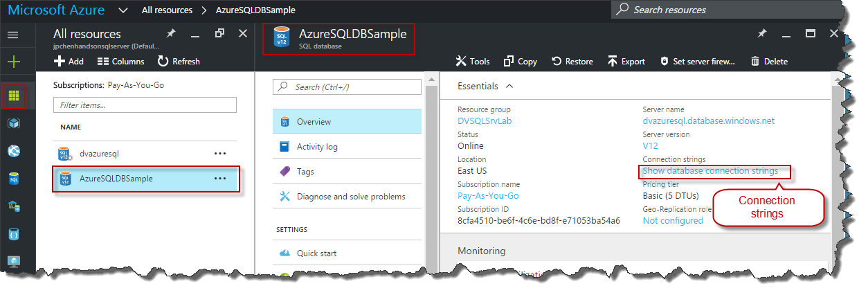Screen dimensions: 868x295
Task: Select the All resources grid icon
Action: [13, 96]
